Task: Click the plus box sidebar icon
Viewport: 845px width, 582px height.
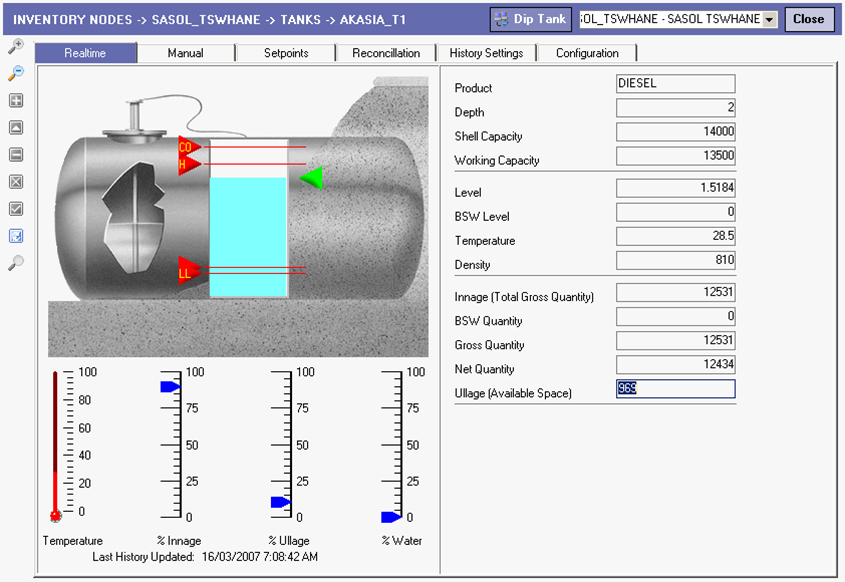Action: (16, 100)
